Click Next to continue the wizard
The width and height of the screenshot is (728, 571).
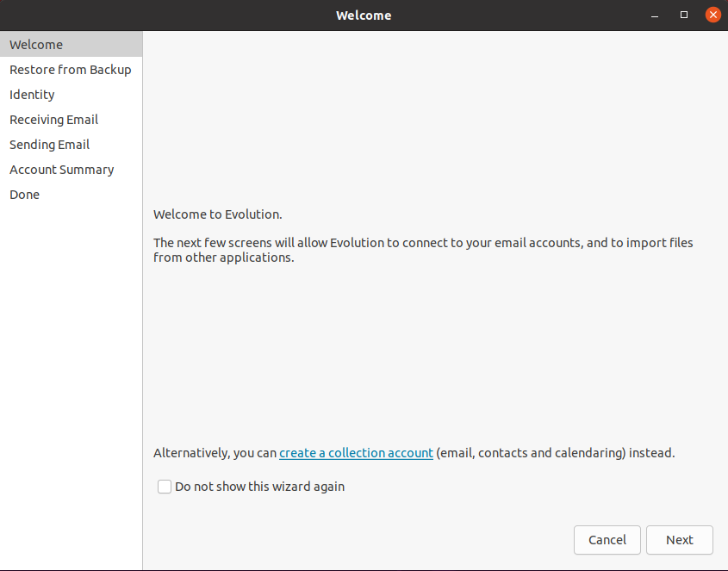pyautogui.click(x=679, y=540)
